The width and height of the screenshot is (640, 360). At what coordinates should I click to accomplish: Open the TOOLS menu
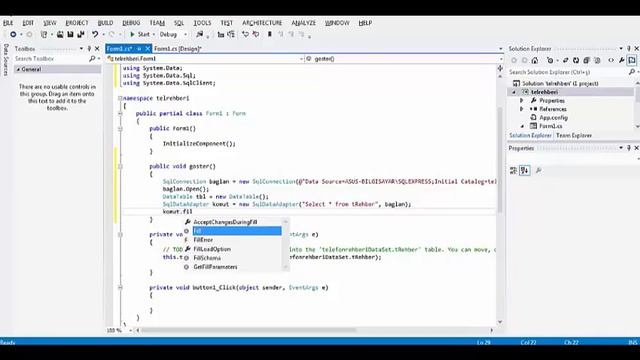click(202, 23)
